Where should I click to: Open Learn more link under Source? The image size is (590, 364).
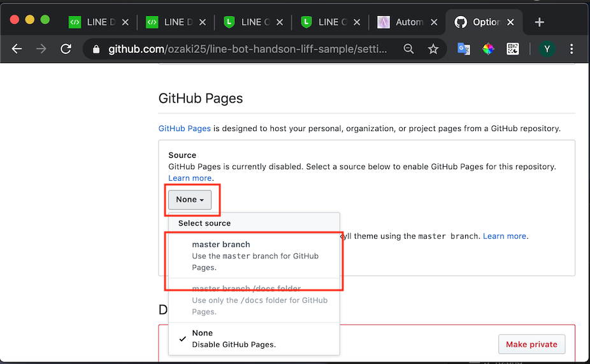coord(190,178)
